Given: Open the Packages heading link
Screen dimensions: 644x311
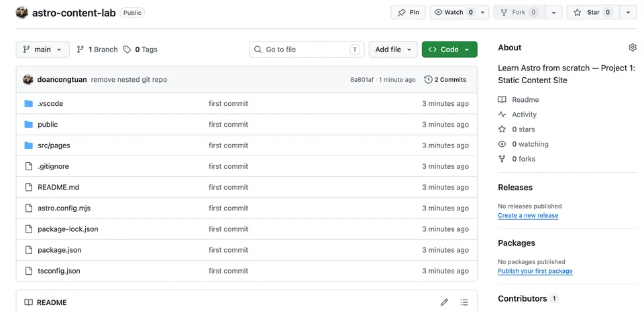Looking at the screenshot, I should [x=517, y=243].
